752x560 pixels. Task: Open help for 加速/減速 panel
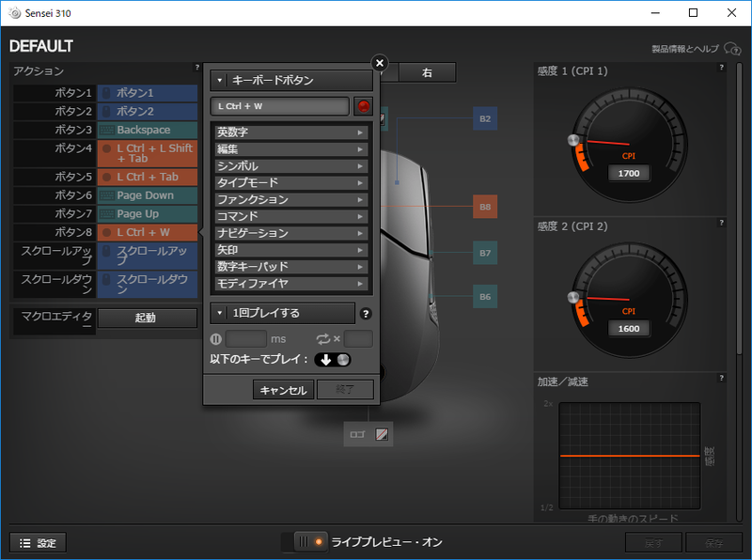721,379
